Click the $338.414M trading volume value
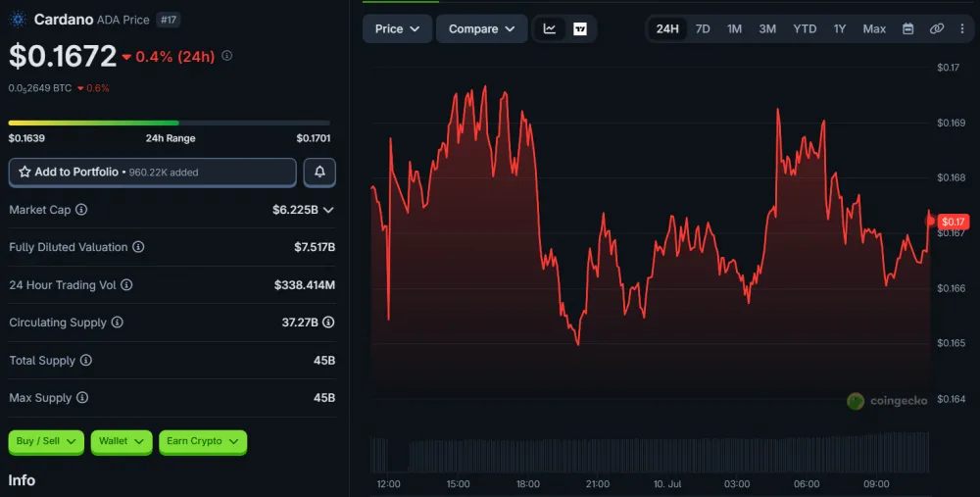The image size is (980, 497). click(305, 285)
